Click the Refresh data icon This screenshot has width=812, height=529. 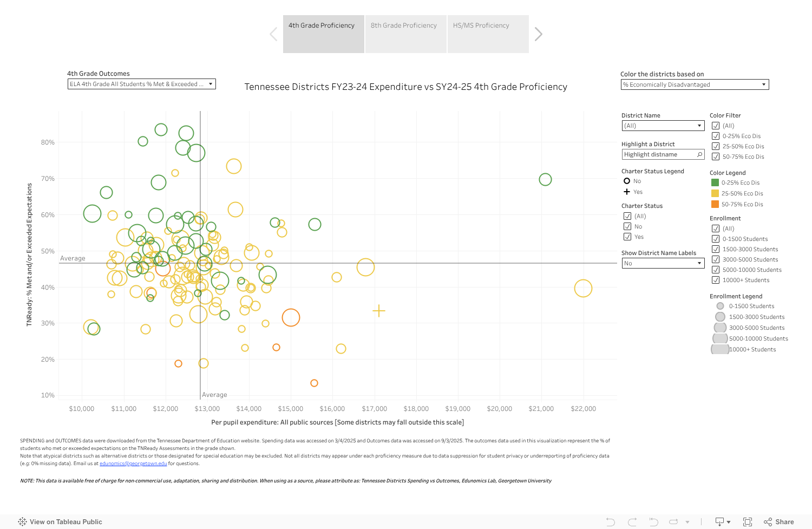(672, 521)
